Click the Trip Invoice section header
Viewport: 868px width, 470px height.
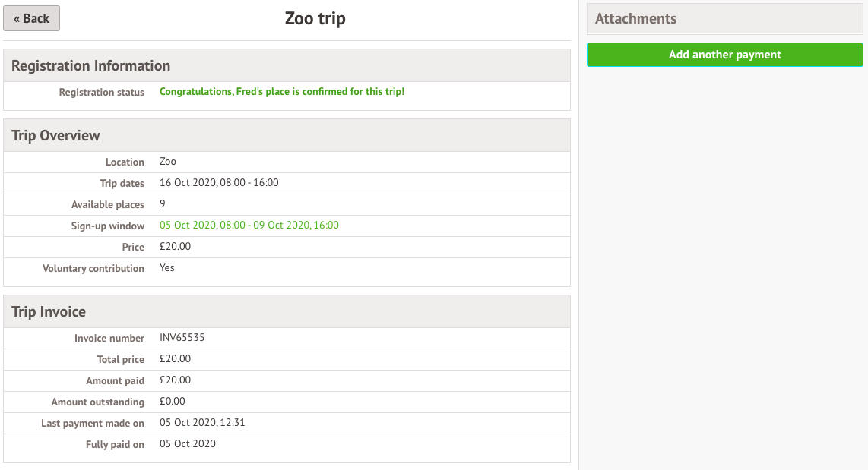point(49,311)
